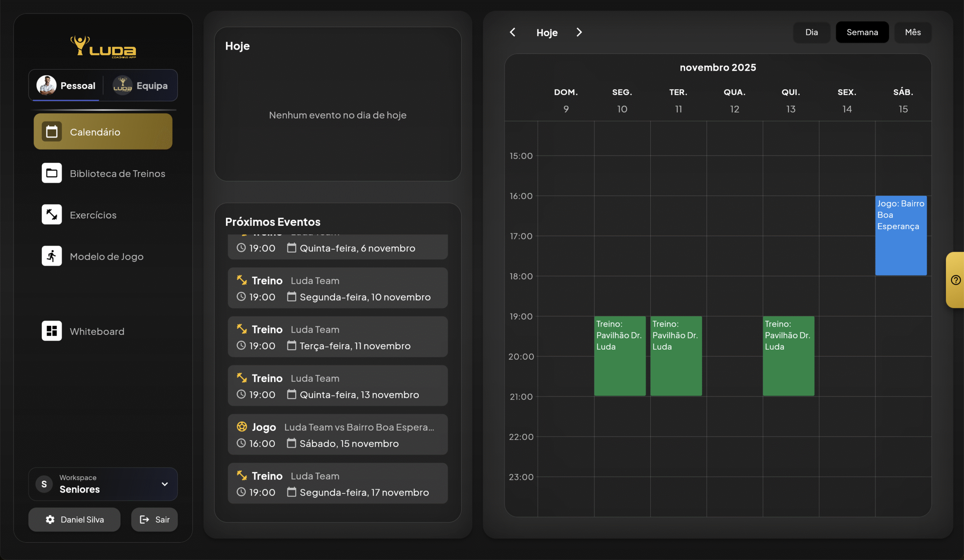964x560 pixels.
Task: Open the Modelo de Jogo running icon
Action: [52, 256]
